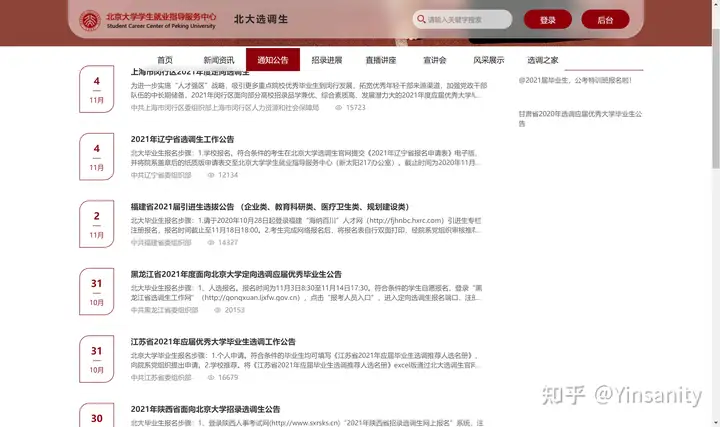Open the 首页 tab
The height and width of the screenshot is (427, 720).
tap(165, 60)
